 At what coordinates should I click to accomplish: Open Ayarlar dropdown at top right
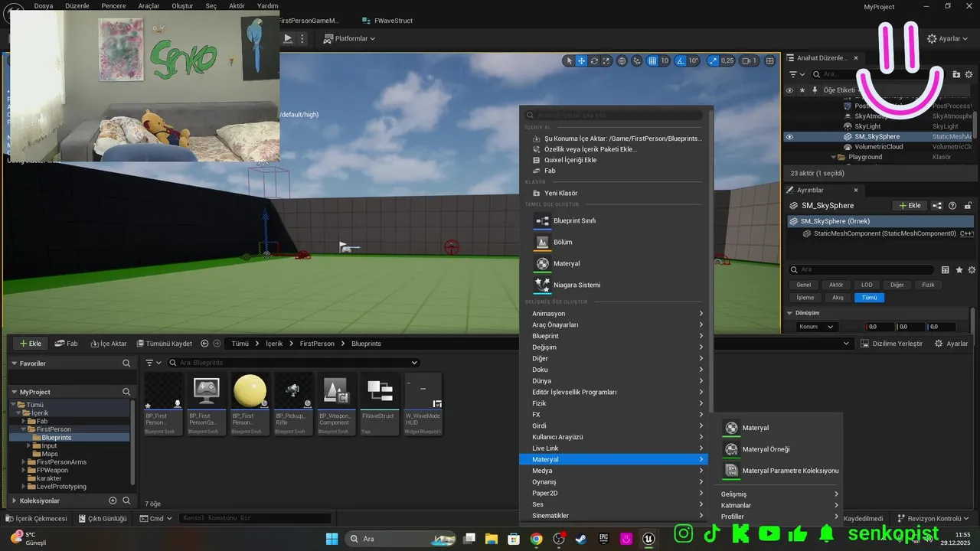pyautogui.click(x=948, y=38)
